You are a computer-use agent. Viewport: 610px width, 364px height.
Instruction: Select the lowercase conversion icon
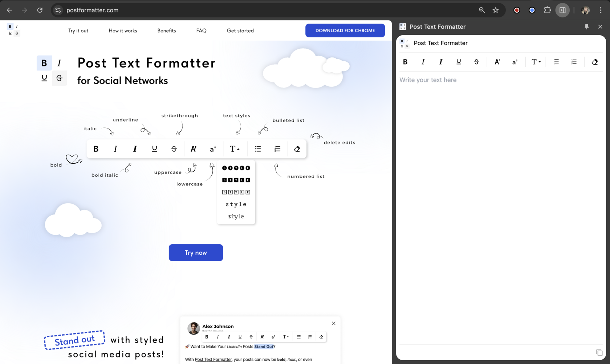coord(514,62)
